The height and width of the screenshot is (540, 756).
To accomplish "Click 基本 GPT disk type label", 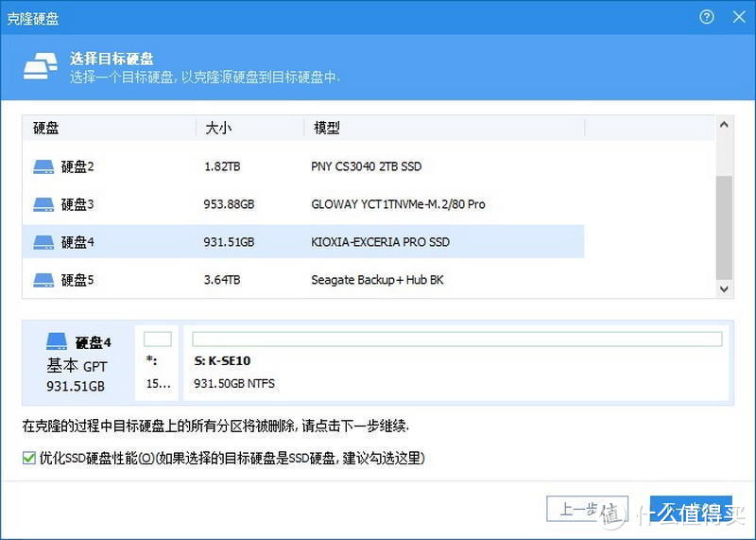I will coord(77,366).
